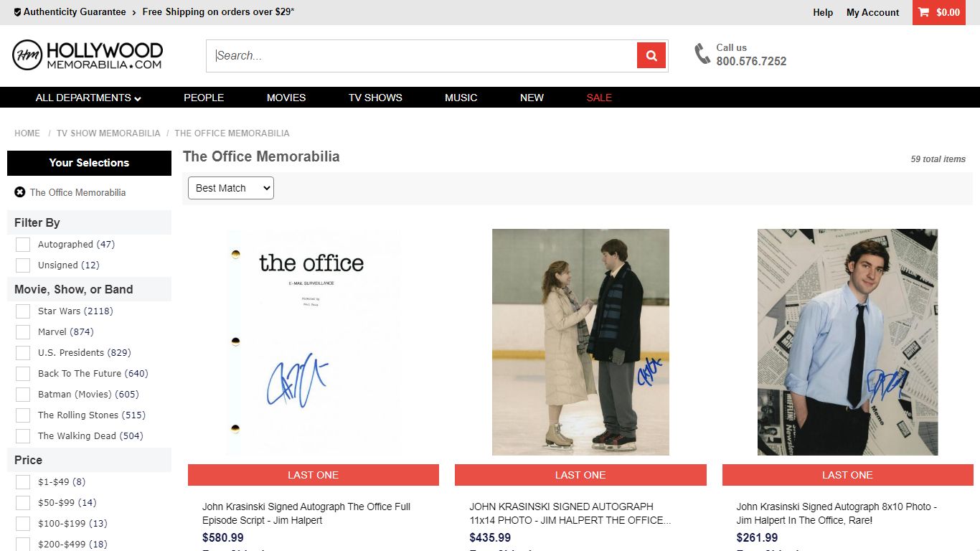This screenshot has width=980, height=551.
Task: Click LAST ONE banner under ice rink photo
Action: tap(580, 475)
